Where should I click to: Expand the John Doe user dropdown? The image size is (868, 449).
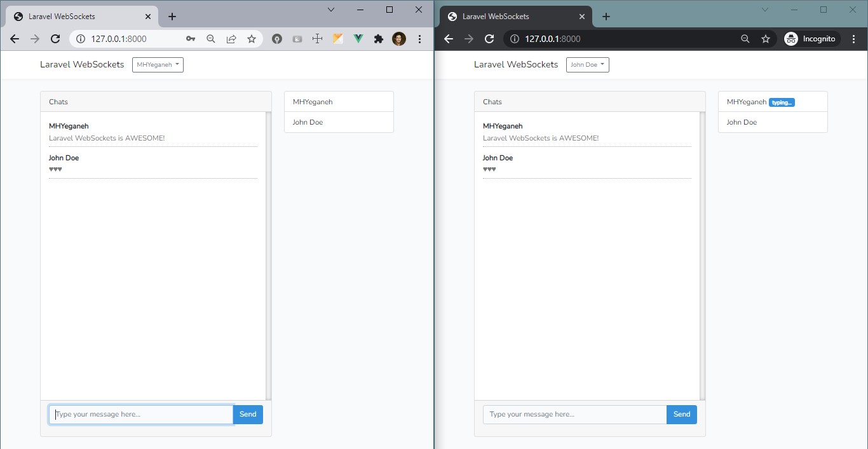point(588,64)
